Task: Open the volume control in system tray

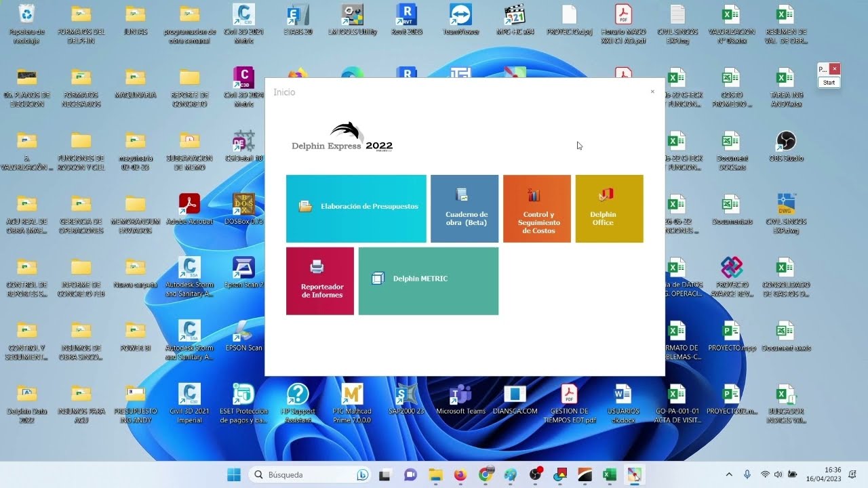Action: (778, 474)
